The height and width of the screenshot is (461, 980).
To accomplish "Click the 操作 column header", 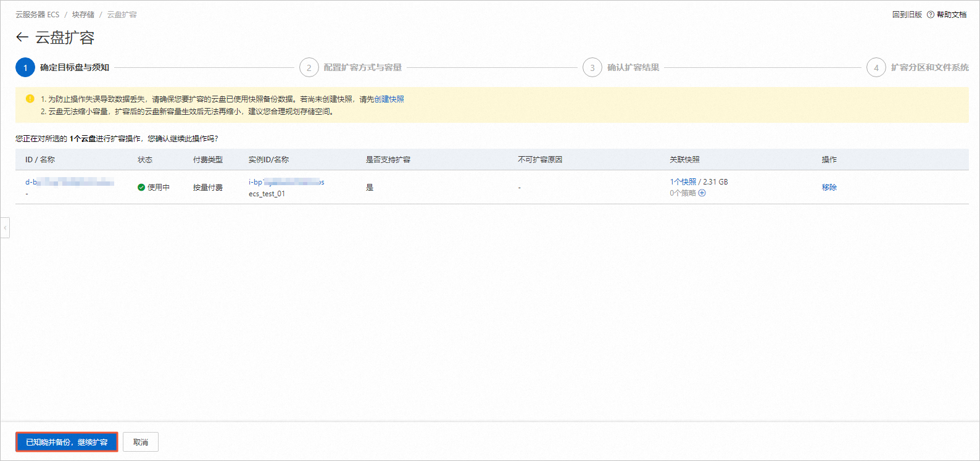I will (829, 160).
